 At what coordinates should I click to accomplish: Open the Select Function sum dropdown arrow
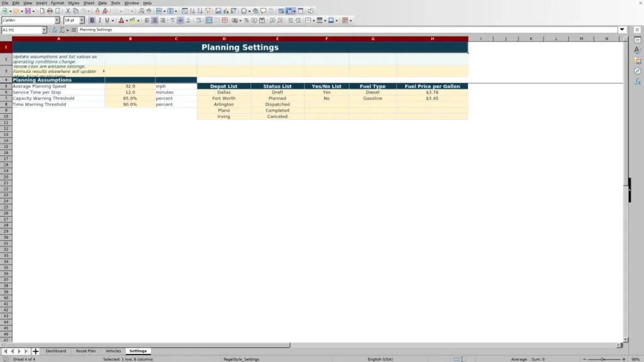click(x=67, y=30)
